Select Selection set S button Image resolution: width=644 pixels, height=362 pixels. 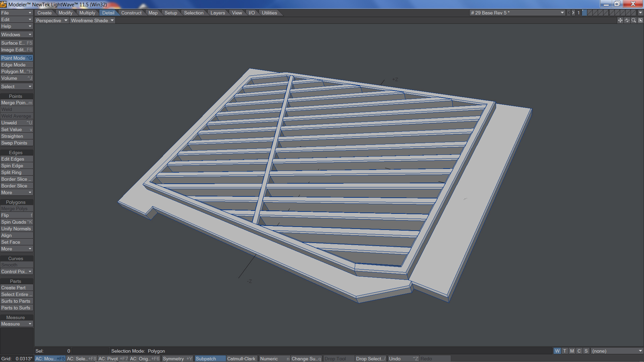point(586,351)
